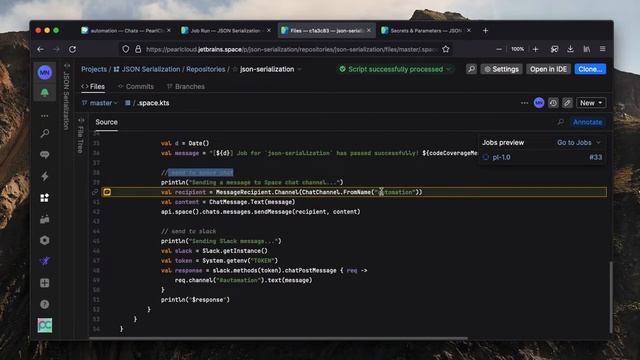This screenshot has width=640, height=360.
Task: Click the screenshot tool icon in toolbar
Action: tap(554, 49)
